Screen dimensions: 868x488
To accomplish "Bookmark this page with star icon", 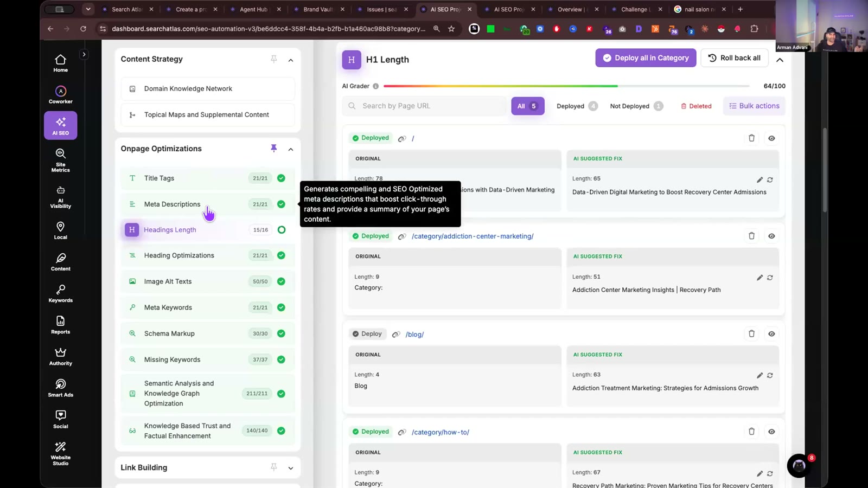I will coord(451,29).
